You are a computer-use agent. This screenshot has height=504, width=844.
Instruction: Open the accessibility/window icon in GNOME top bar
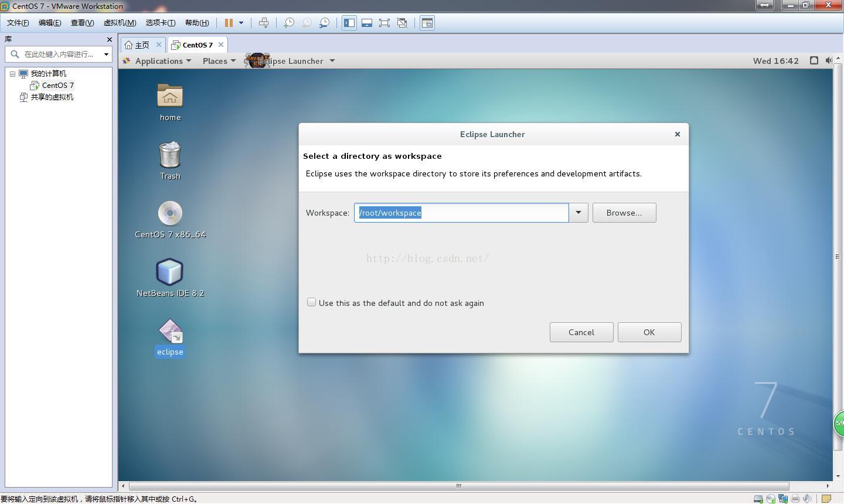(x=814, y=60)
